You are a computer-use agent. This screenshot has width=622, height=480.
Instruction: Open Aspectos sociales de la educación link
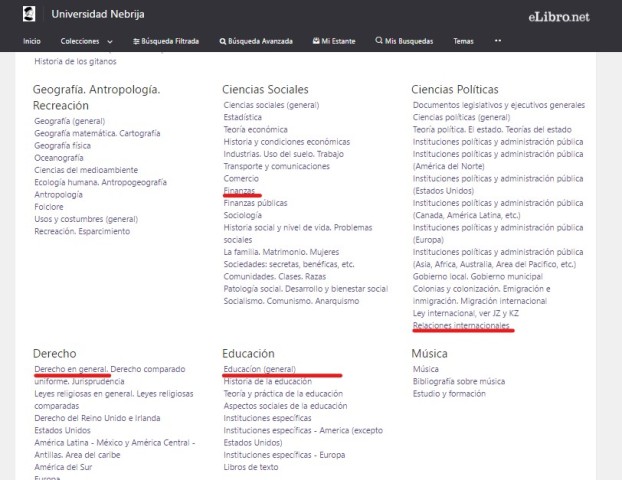pyautogui.click(x=285, y=406)
